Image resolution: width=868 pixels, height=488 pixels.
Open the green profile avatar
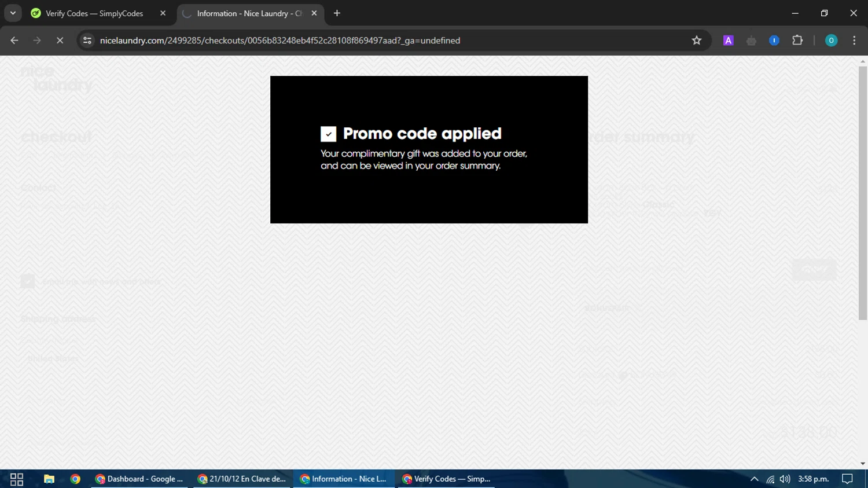click(x=831, y=41)
